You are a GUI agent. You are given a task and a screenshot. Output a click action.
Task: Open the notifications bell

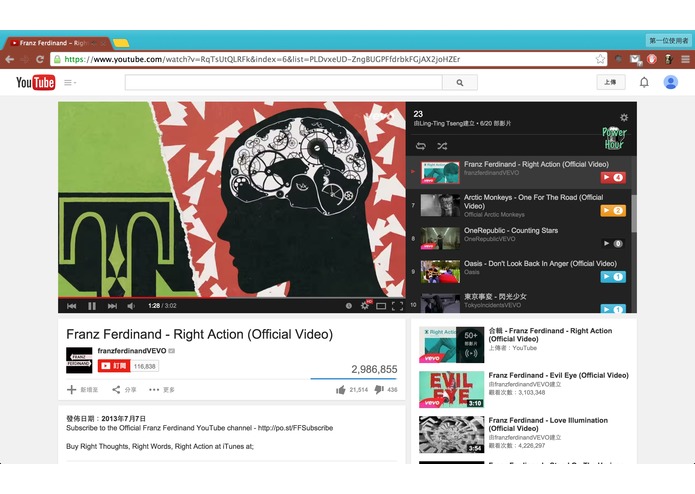pos(644,82)
